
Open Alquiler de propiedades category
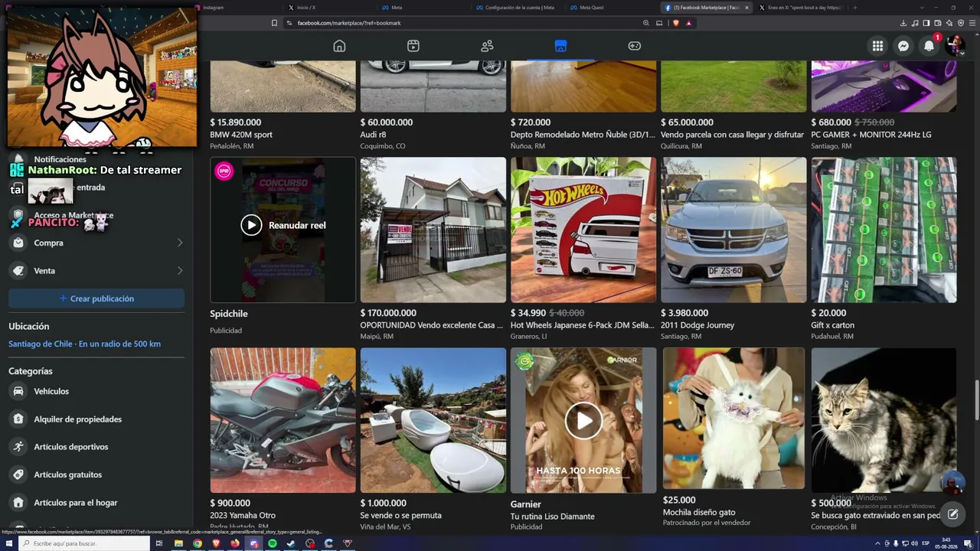[96, 419]
